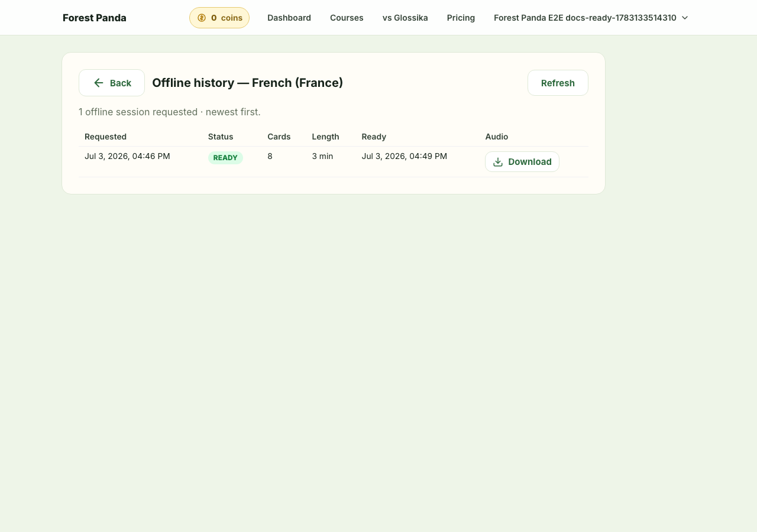Click the Cards column header
This screenshot has height=532, width=757.
279,137
